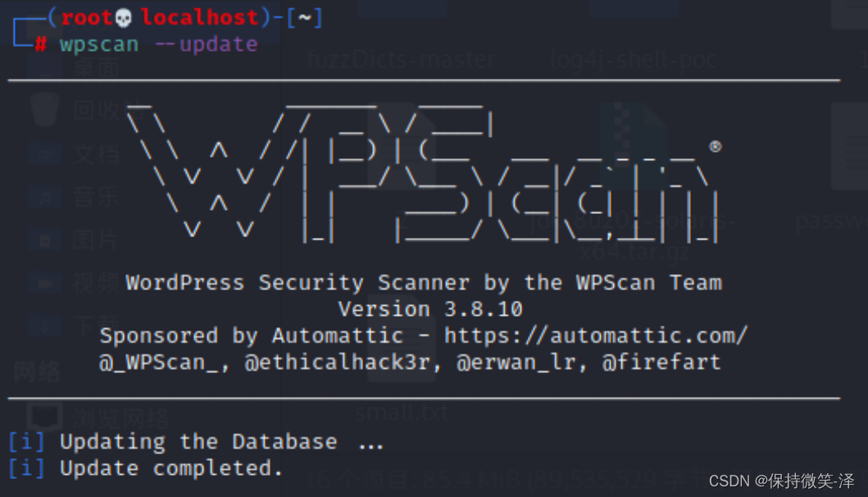Click the skull icon in the prompt
The image size is (868, 497).
[124, 17]
